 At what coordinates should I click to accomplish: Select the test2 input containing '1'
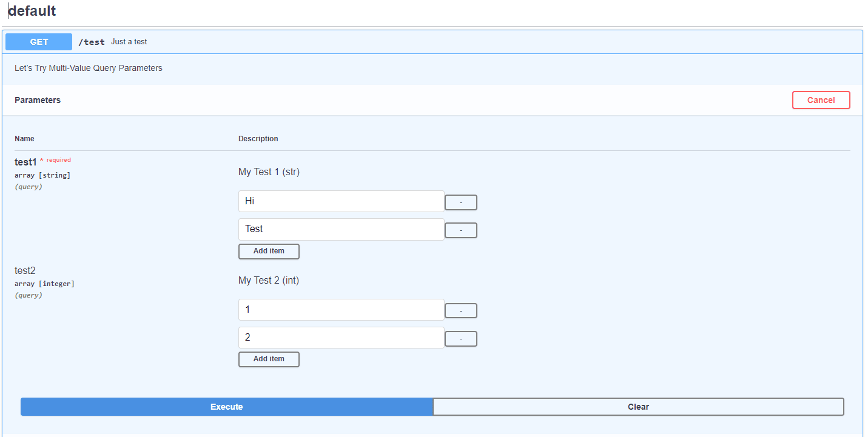pyautogui.click(x=341, y=309)
